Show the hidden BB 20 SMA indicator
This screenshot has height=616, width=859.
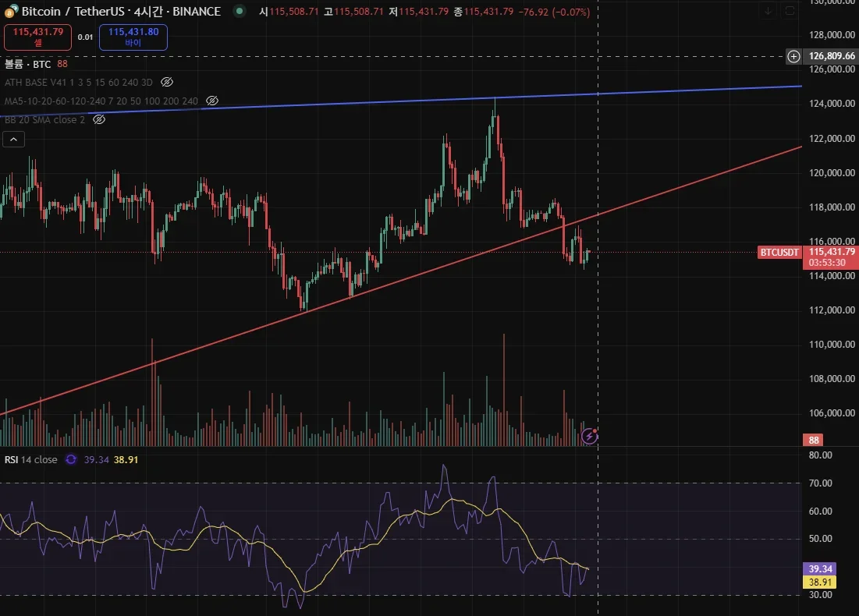99,119
